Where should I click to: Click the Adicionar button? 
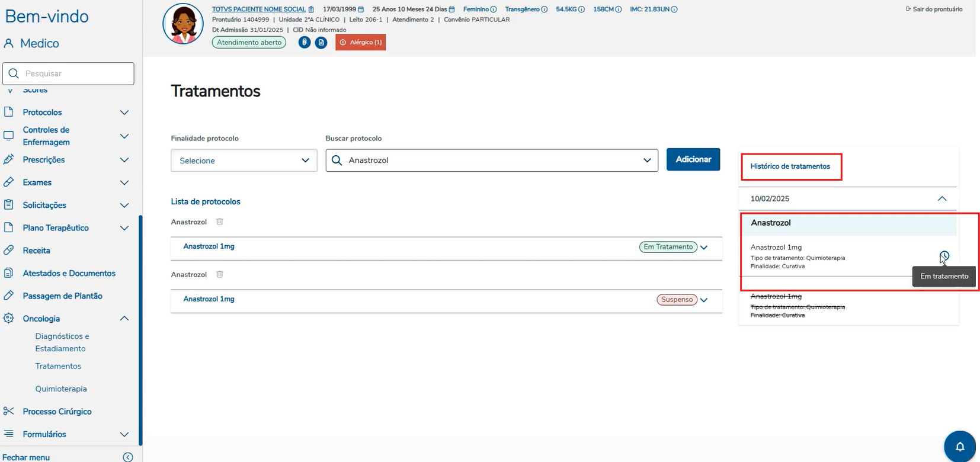point(693,160)
